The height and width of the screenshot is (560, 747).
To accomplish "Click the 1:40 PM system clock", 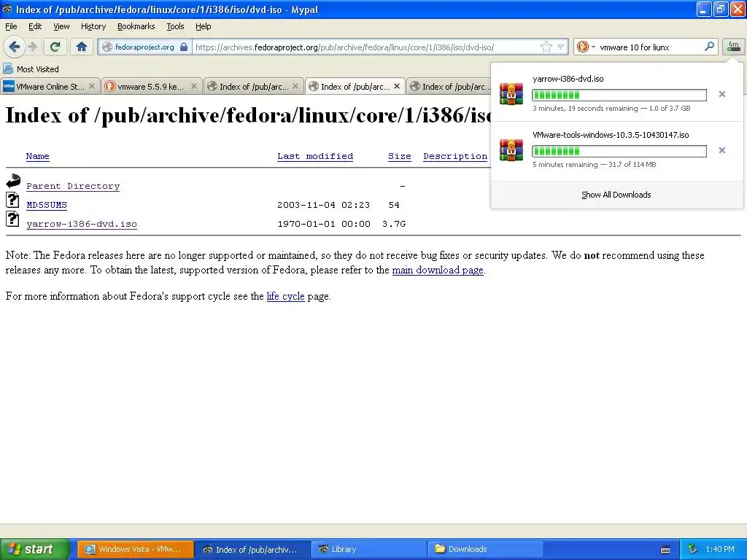I will [x=720, y=549].
